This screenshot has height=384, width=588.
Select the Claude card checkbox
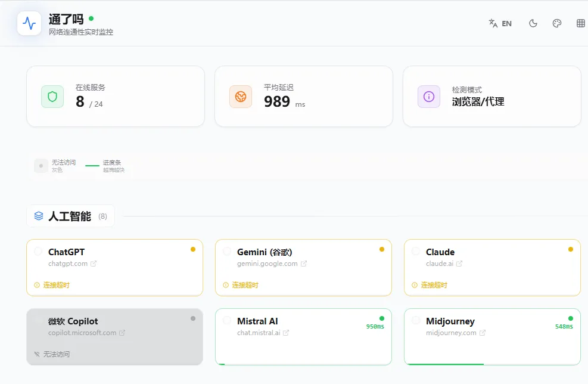416,252
